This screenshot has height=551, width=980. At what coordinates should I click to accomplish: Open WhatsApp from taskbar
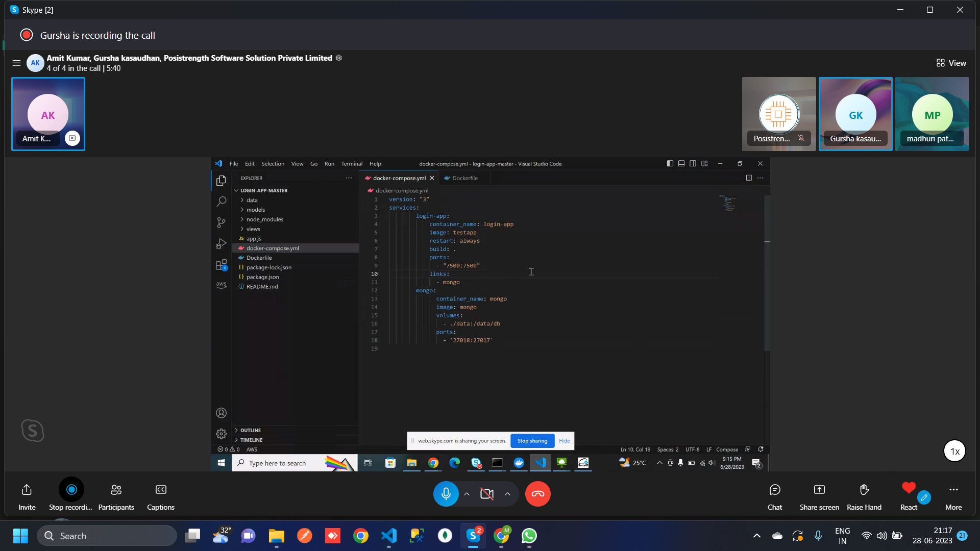pyautogui.click(x=529, y=536)
